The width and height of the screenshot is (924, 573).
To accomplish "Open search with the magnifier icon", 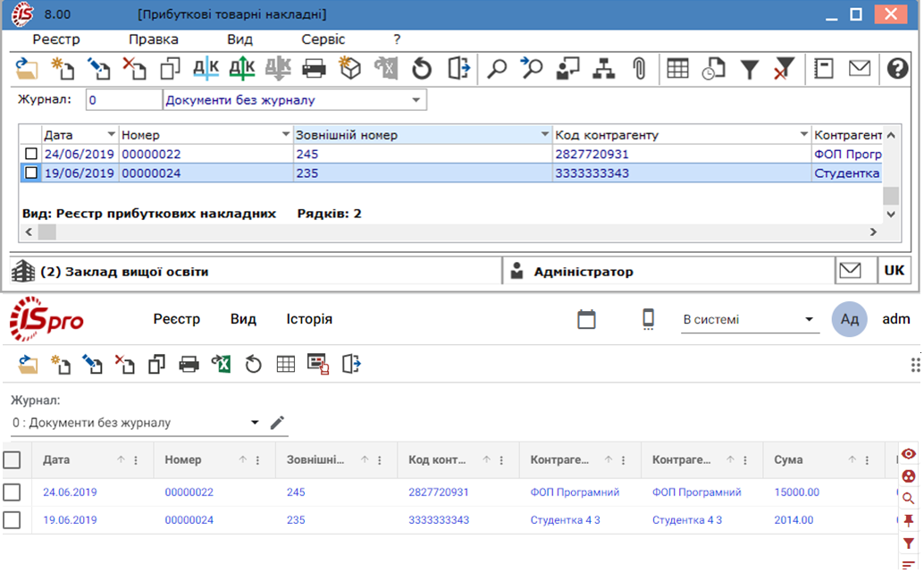I will point(497,69).
